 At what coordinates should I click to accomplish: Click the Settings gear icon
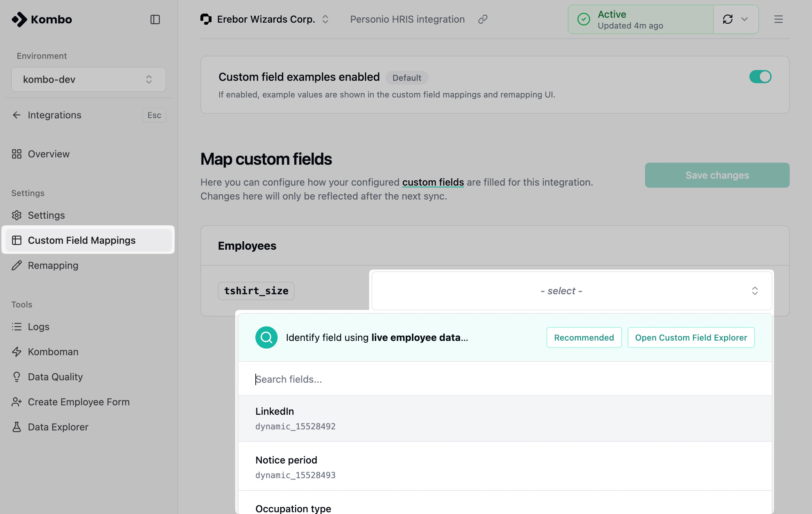point(17,215)
